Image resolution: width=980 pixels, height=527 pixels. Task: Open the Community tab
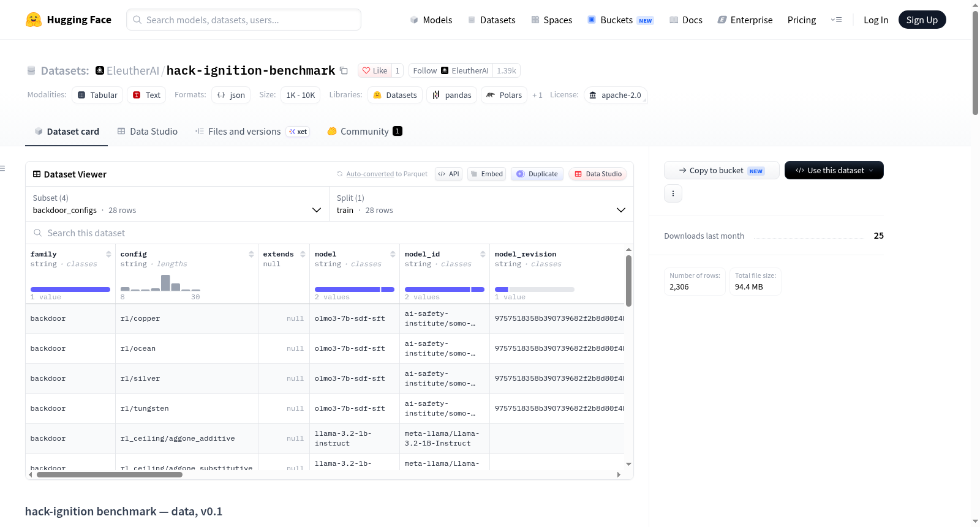pos(364,132)
